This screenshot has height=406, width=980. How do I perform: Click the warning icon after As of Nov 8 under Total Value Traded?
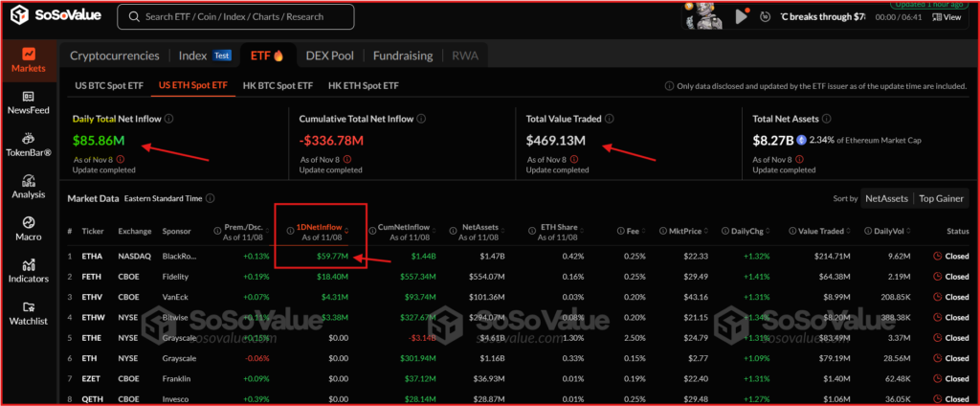[x=574, y=160]
